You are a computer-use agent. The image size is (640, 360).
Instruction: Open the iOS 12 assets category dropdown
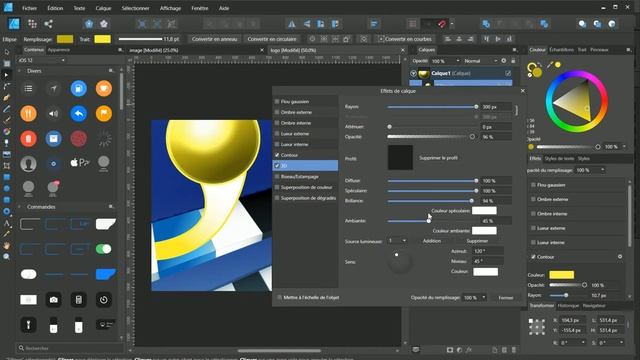(41, 60)
